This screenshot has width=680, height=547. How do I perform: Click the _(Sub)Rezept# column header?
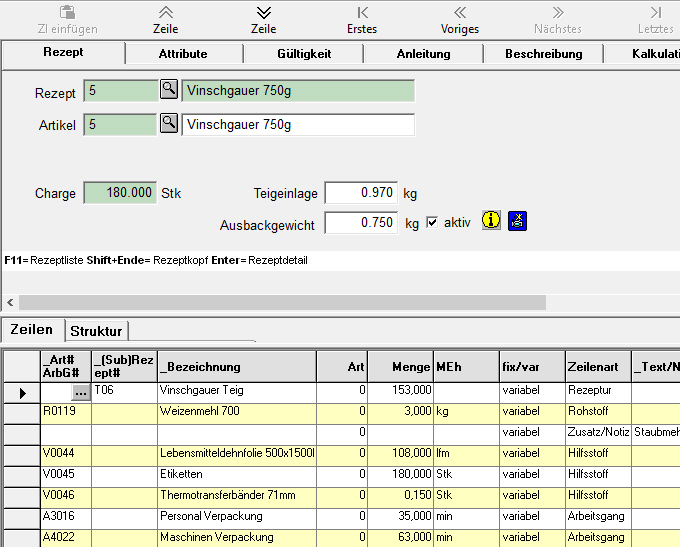point(124,367)
